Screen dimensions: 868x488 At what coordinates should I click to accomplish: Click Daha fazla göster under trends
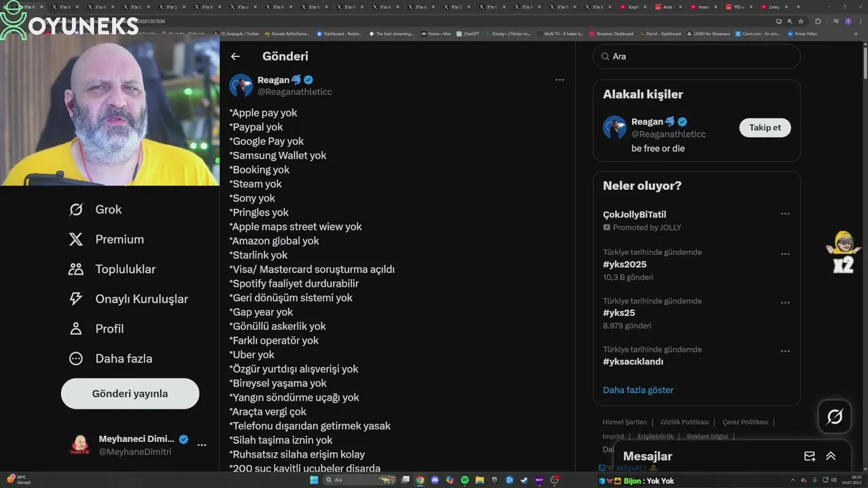click(x=638, y=390)
